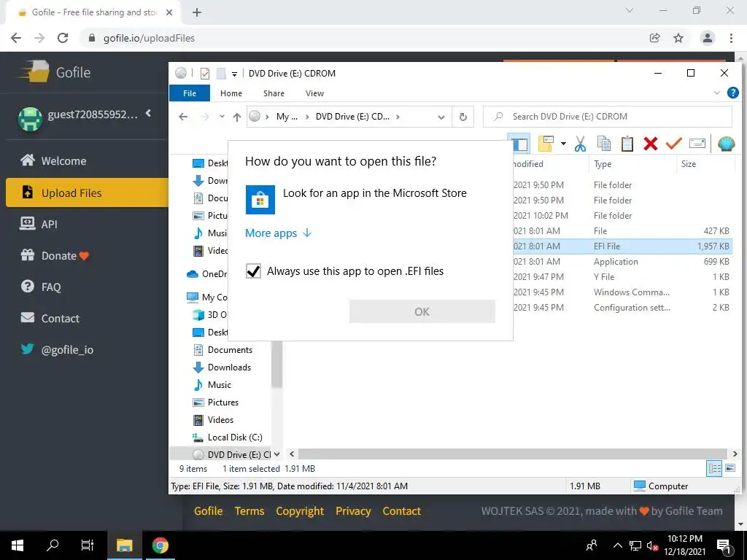Uncheck Always use this app for .EFI files
Screen dimensions: 747x560
point(253,271)
